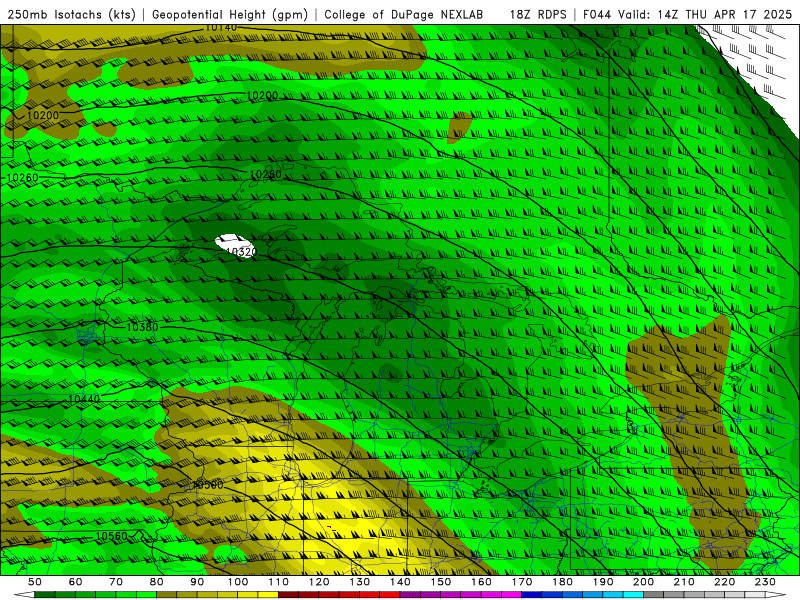The image size is (800, 600).
Task: Click the 10560 height contour label
Action: click(111, 536)
